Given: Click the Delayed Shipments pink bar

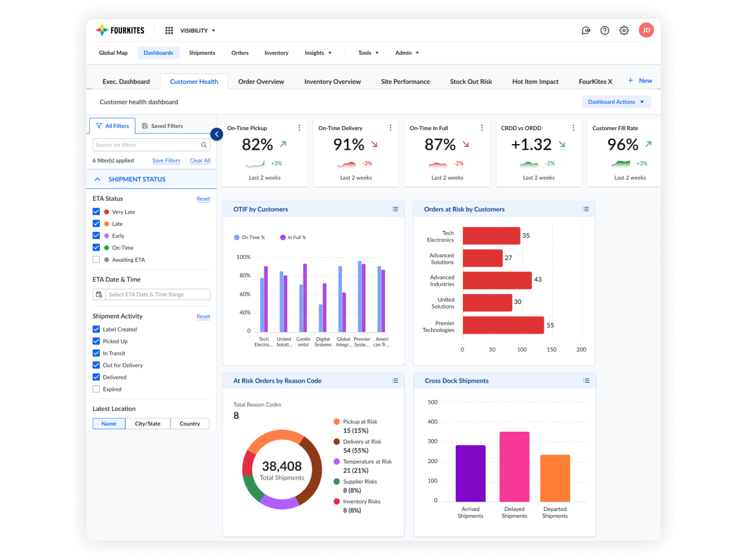Looking at the screenshot, I should [515, 467].
